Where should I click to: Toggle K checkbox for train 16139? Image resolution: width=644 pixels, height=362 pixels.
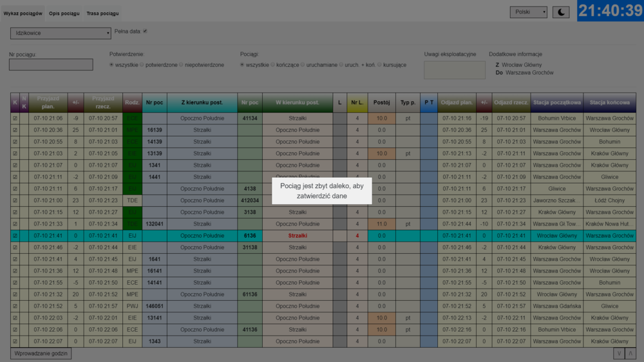click(15, 130)
